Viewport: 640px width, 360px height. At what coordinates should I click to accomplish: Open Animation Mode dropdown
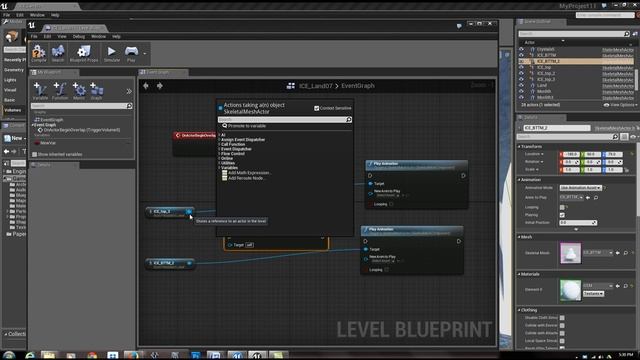pyautogui.click(x=581, y=188)
